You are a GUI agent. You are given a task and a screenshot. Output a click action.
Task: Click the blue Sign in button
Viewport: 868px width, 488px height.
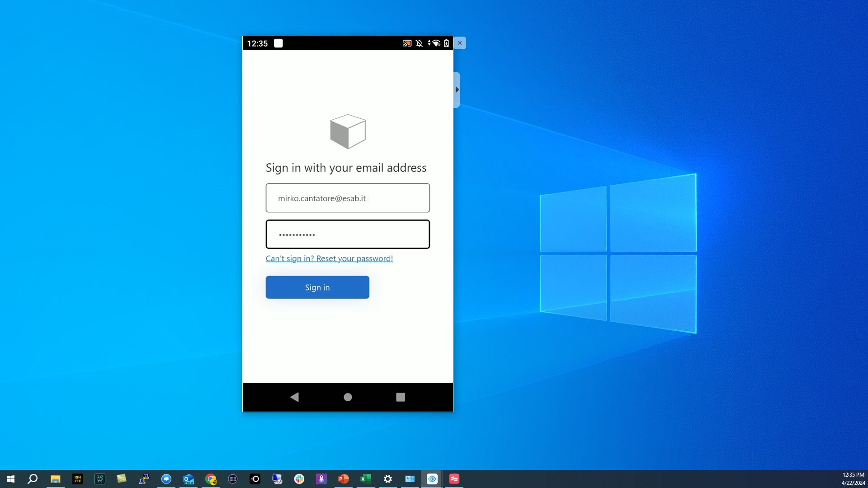click(317, 287)
